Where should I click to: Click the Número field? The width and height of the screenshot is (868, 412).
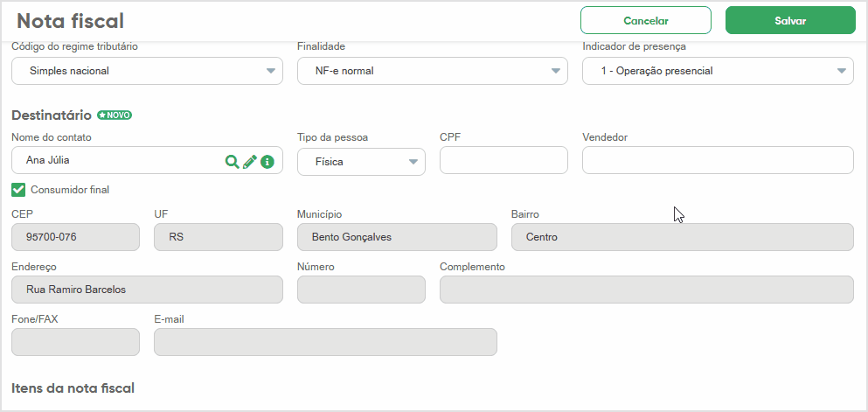pos(362,290)
